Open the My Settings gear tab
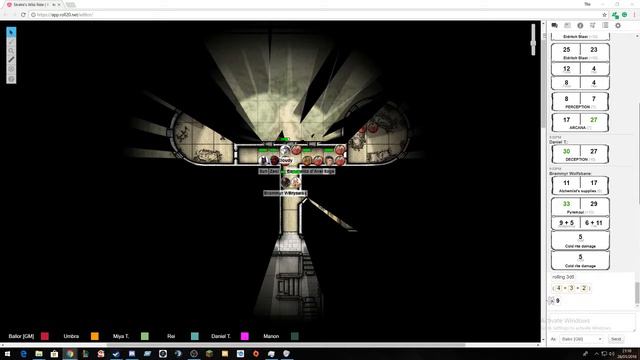 pyautogui.click(x=618, y=25)
